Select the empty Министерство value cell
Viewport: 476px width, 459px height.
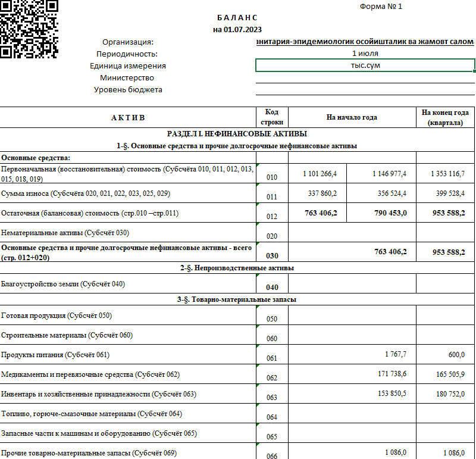365,77
